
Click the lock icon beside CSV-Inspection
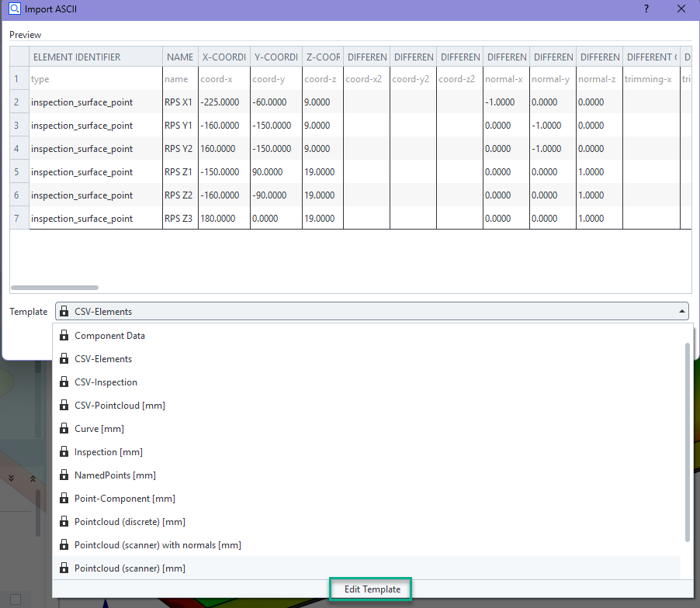coord(64,382)
